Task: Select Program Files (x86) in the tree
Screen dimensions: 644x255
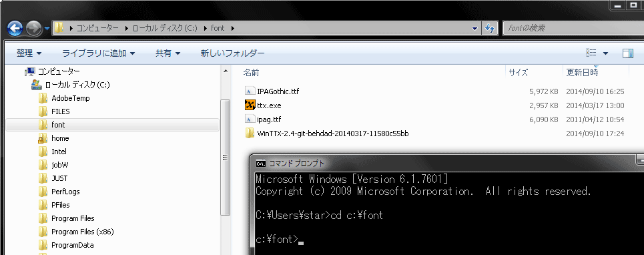Action: (x=82, y=232)
